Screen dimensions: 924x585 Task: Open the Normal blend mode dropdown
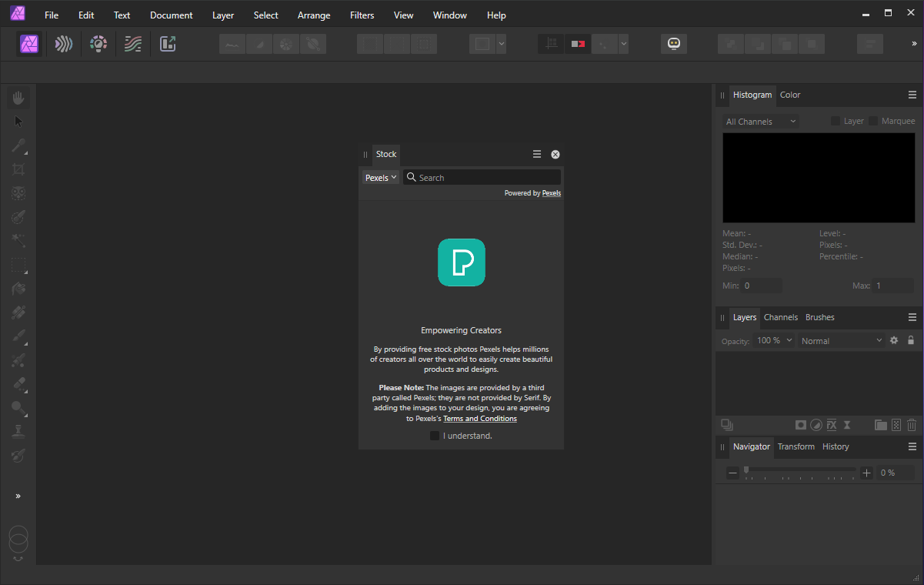pyautogui.click(x=842, y=340)
